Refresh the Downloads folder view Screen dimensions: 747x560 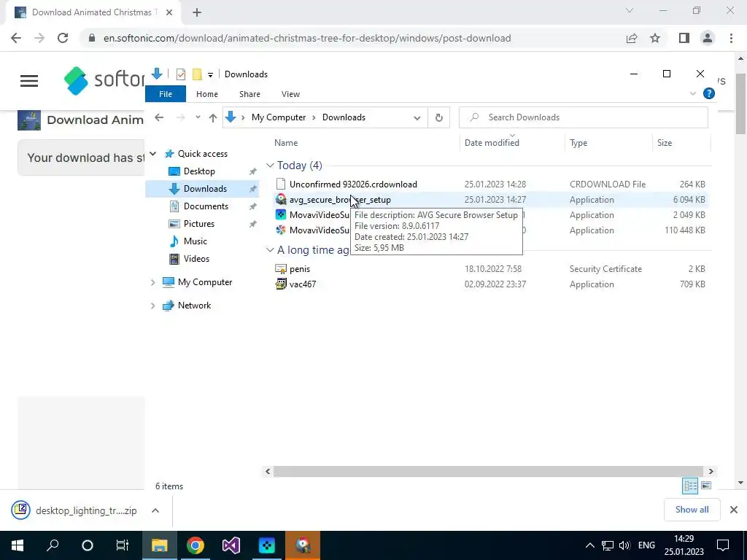coord(438,117)
